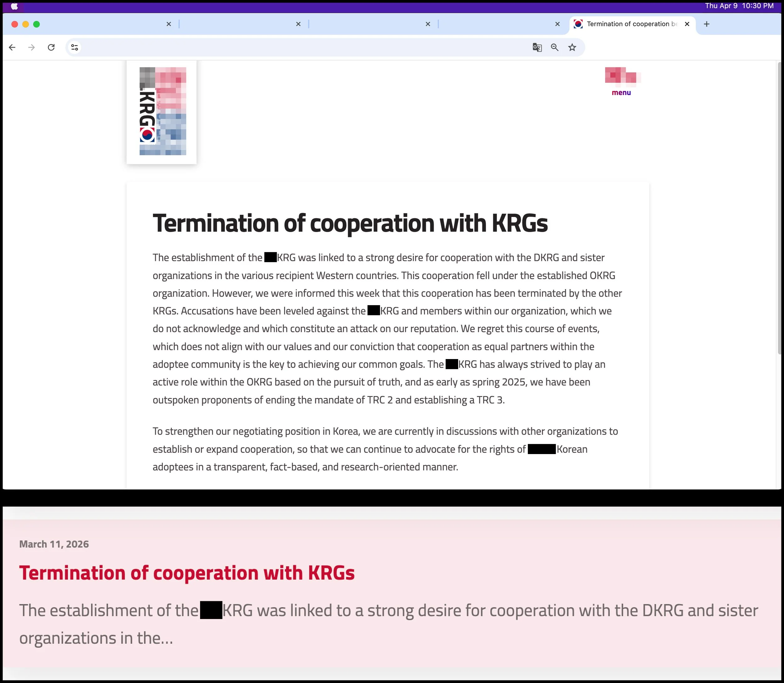Screen dimensions: 784x683
Task: Close the Termination of cooperation tab
Action: [x=687, y=24]
